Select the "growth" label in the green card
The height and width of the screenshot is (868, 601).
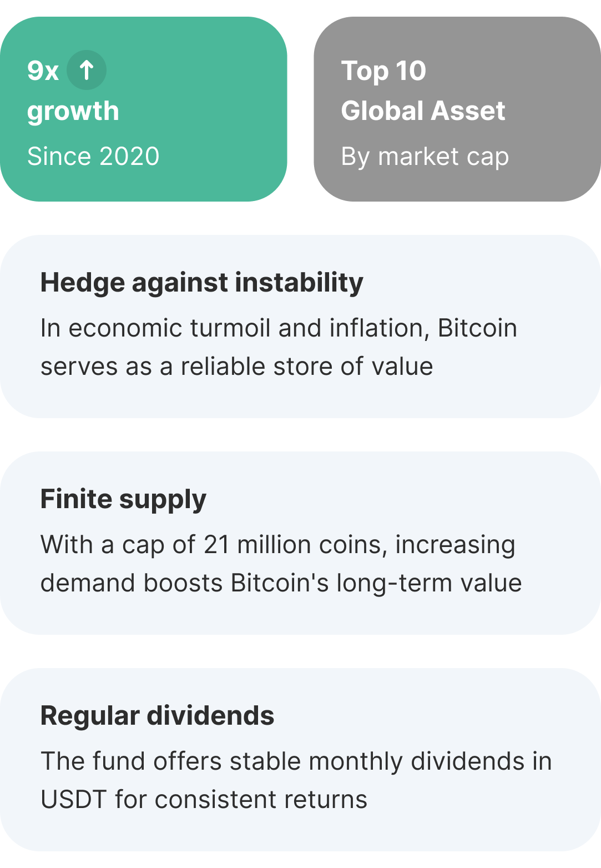coord(73,111)
